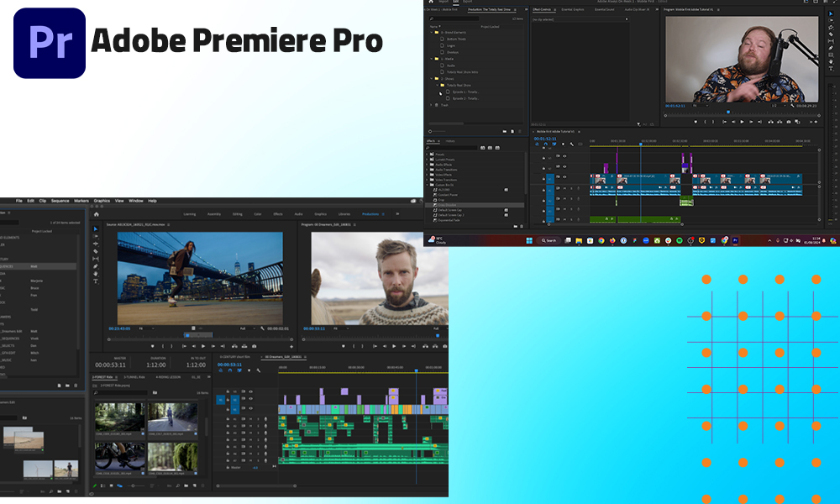Select the Selection tool in Dreamers window toolbar
The width and height of the screenshot is (840, 504).
tap(96, 228)
